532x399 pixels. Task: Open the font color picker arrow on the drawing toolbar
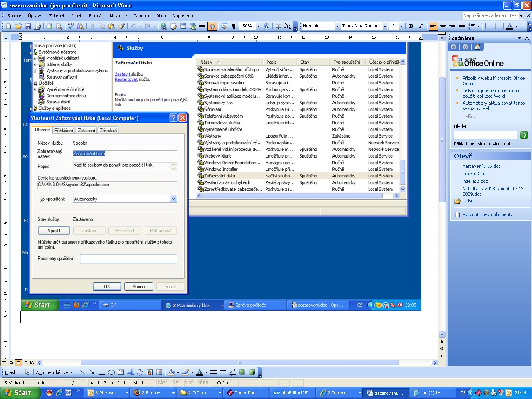coord(206,373)
